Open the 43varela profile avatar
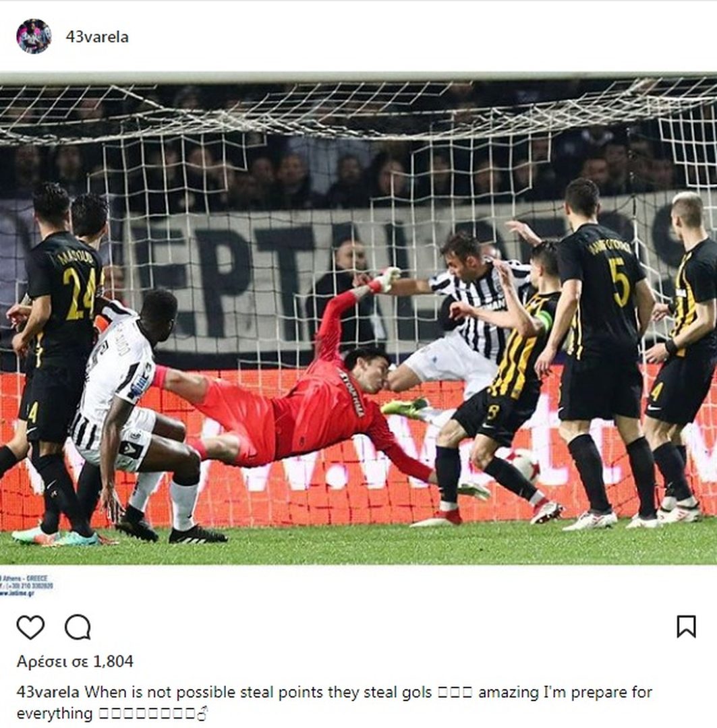 [34, 36]
